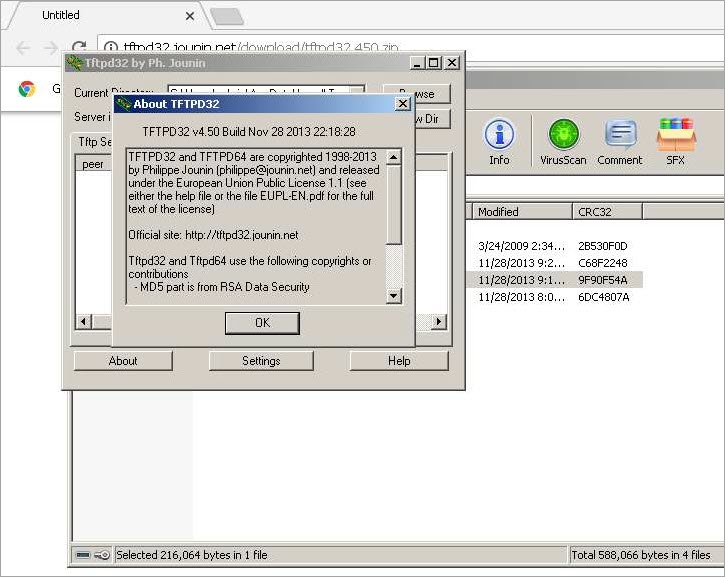Go forward with Chrome's forward arrow

point(50,47)
